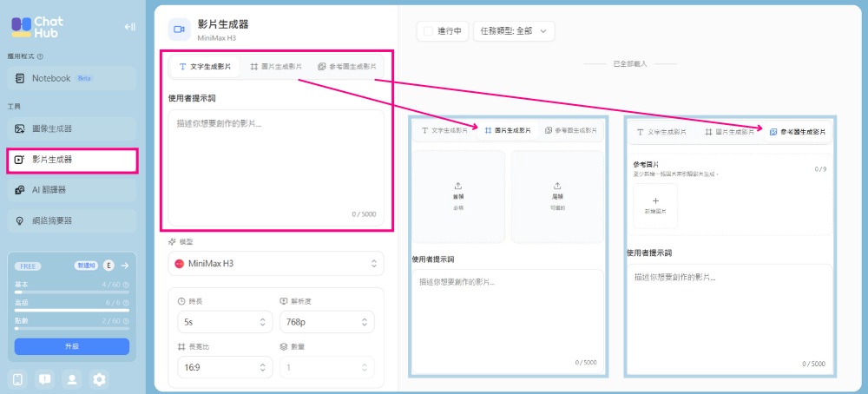Click the plus 新增圖片 tile
The width and height of the screenshot is (868, 394).
point(655,206)
